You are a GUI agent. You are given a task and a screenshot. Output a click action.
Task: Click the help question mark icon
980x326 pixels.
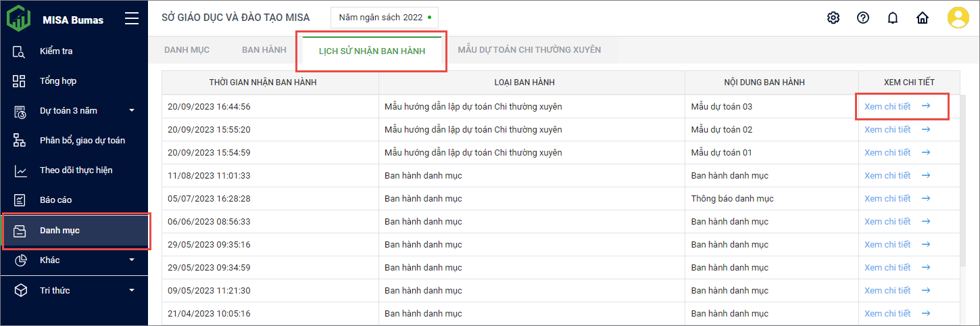pos(863,18)
